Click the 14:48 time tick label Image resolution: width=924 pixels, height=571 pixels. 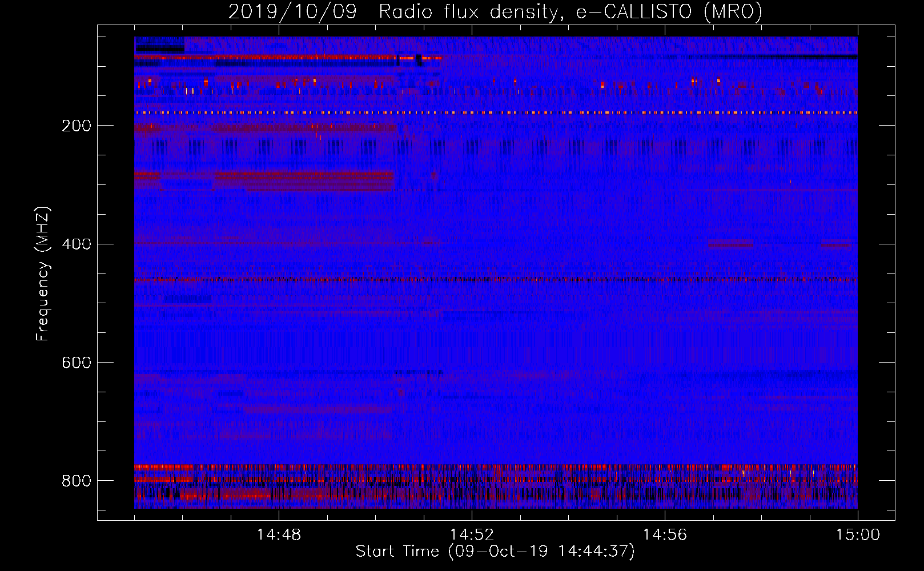click(x=279, y=534)
